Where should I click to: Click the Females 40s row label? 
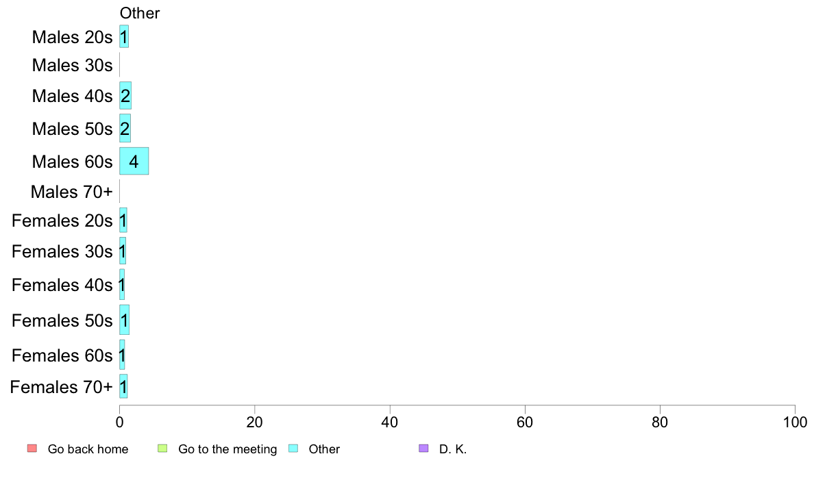tap(62, 285)
